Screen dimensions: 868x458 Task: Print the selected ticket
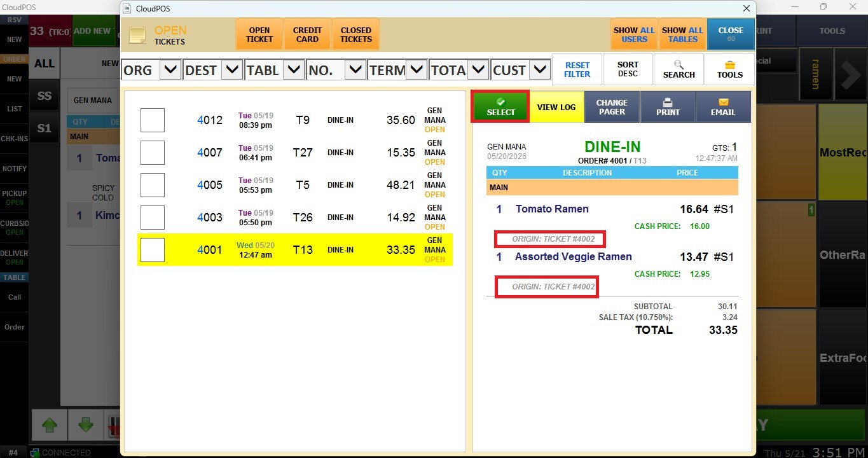tap(668, 107)
